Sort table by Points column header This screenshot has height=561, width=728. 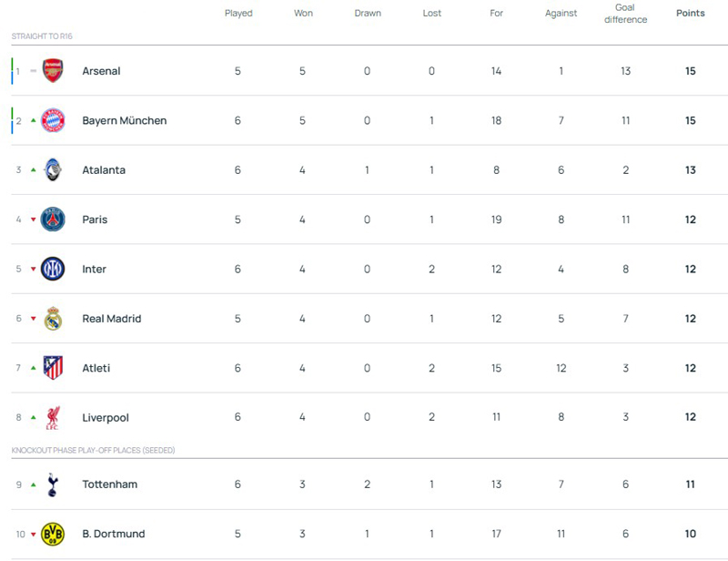690,14
